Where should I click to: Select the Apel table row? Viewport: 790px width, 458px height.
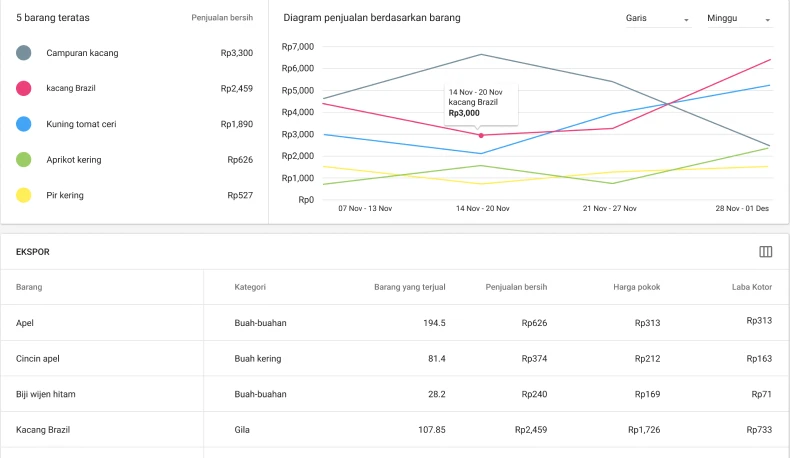coord(394,323)
